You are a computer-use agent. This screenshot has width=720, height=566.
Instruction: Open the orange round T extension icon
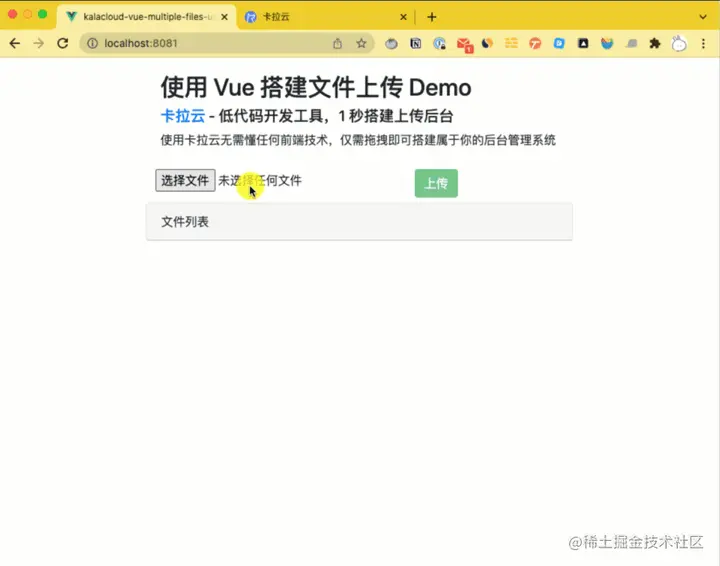point(535,44)
